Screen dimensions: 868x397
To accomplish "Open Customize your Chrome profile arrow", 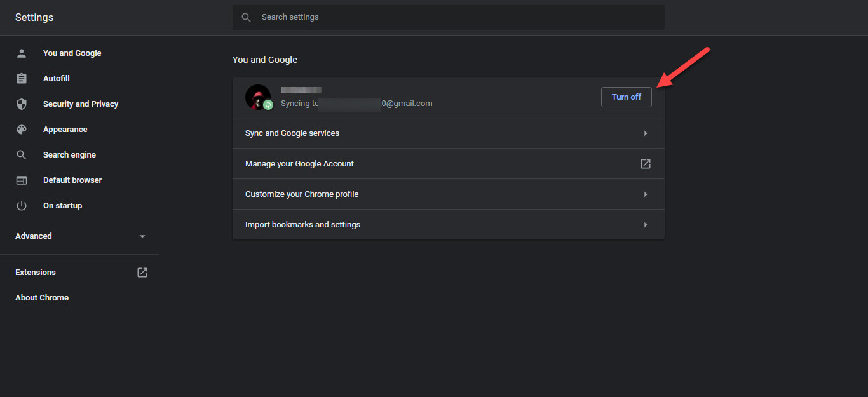I will (645, 194).
